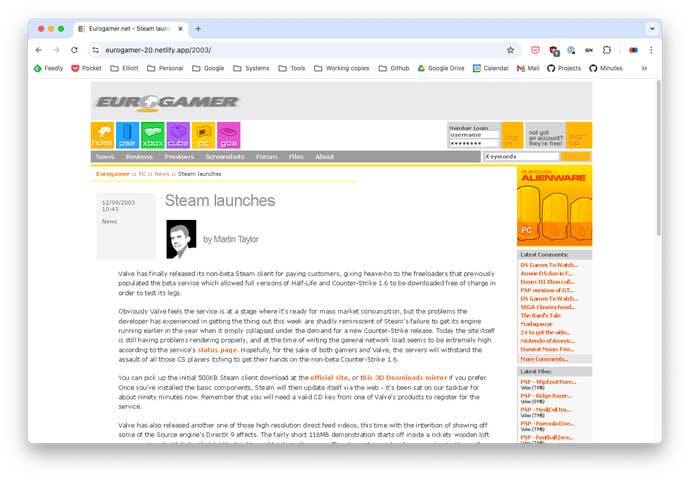Open the status page link
690x480 pixels.
[217, 350]
